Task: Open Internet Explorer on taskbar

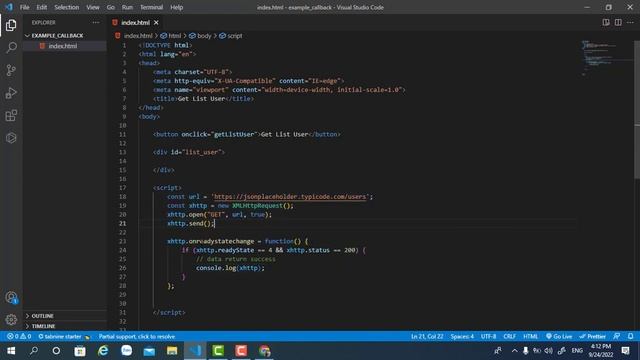Action: coord(103,351)
